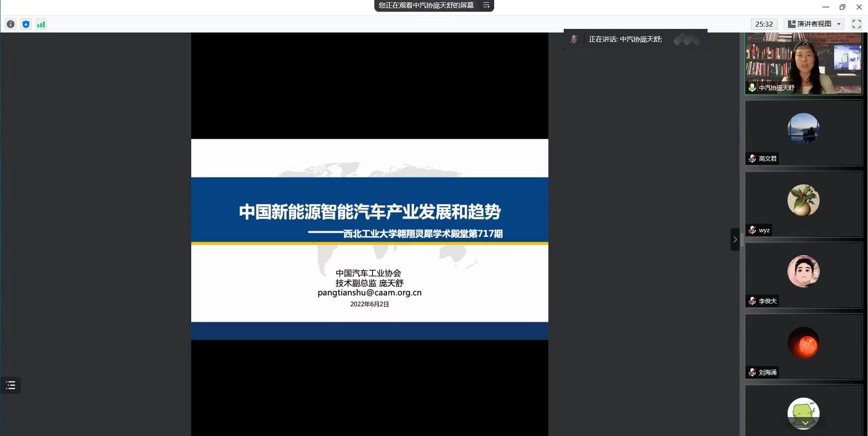The width and height of the screenshot is (868, 436).
Task: Enter full screen mode
Action: pos(856,24)
